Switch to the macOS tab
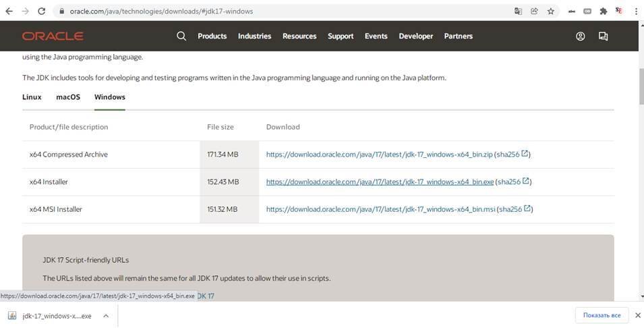The width and height of the screenshot is (644, 328). tap(68, 97)
